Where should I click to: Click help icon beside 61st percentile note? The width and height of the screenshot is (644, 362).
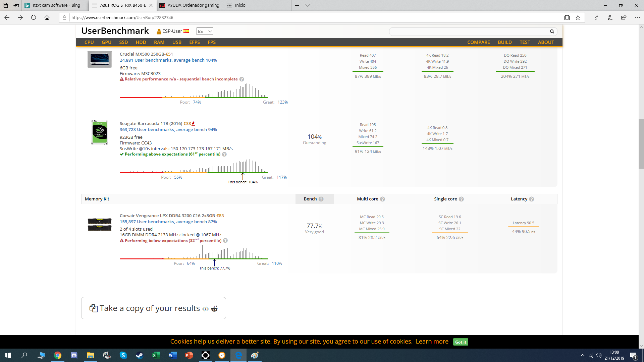(x=224, y=155)
